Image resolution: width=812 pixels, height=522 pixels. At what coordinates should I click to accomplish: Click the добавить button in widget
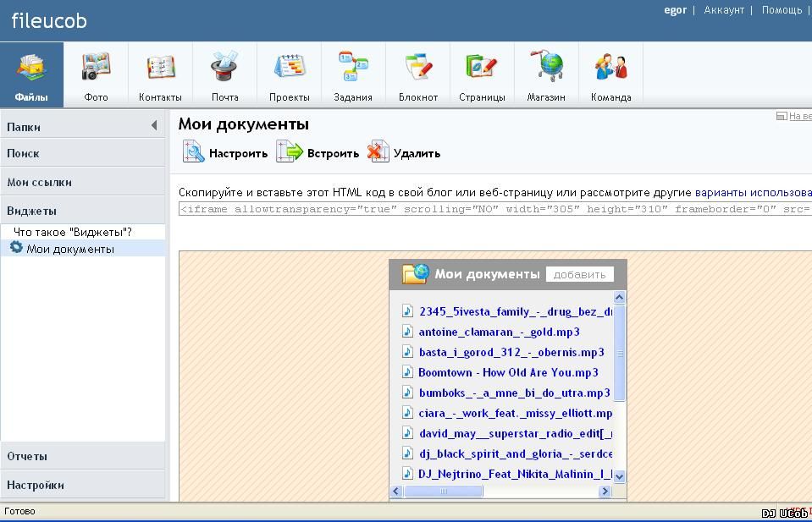click(x=579, y=274)
